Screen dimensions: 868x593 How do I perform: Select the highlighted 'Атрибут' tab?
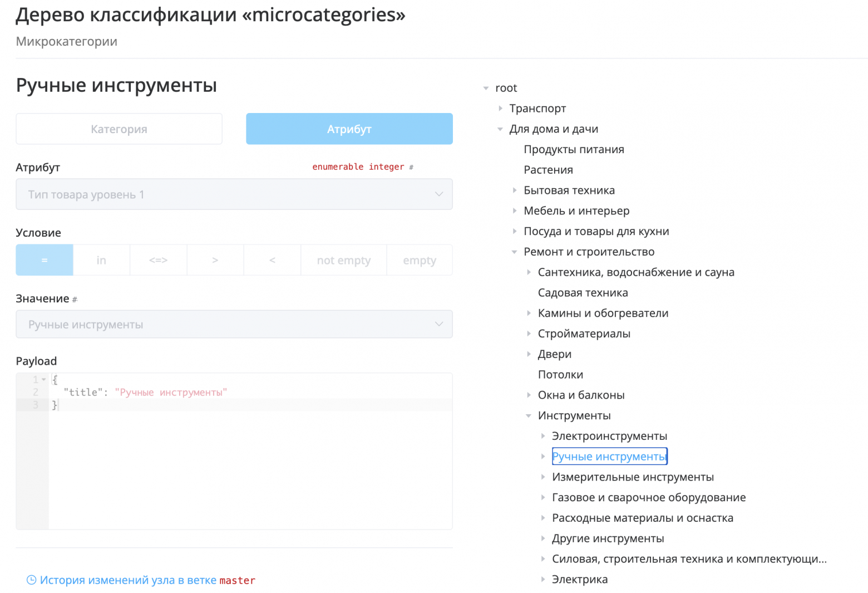[x=349, y=129]
